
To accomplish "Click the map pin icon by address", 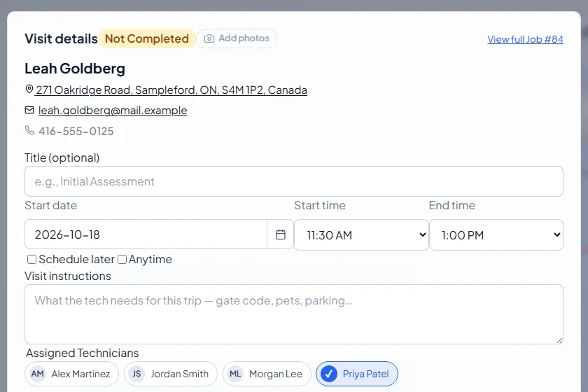I will click(x=29, y=90).
